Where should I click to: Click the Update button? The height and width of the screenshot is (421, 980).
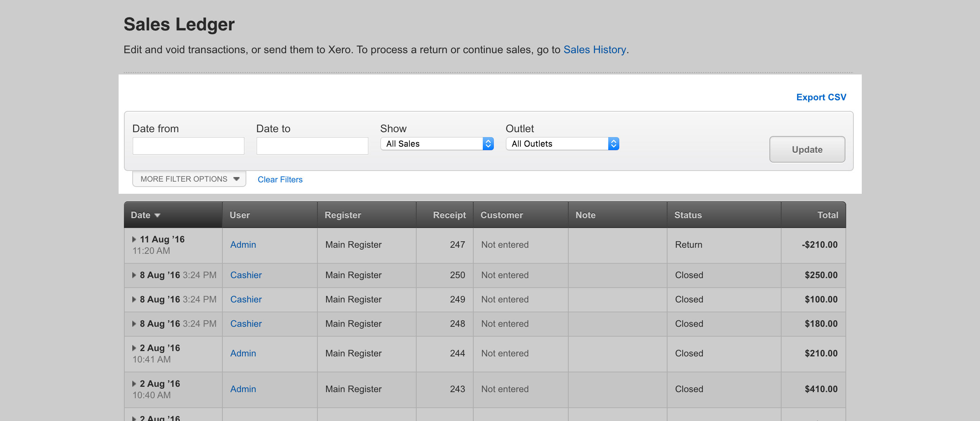tap(807, 149)
